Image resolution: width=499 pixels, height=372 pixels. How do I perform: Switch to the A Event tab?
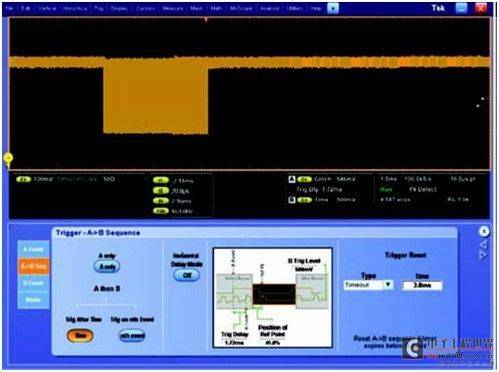coord(34,249)
